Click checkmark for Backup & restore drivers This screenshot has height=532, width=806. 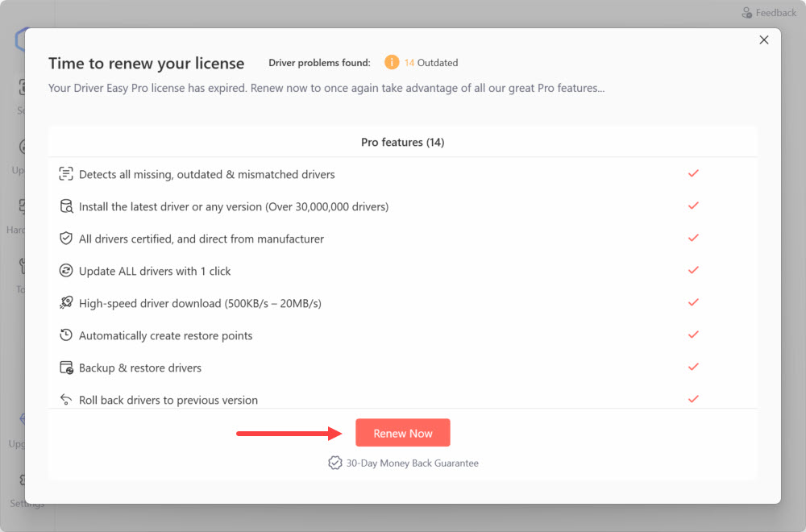pyautogui.click(x=692, y=367)
